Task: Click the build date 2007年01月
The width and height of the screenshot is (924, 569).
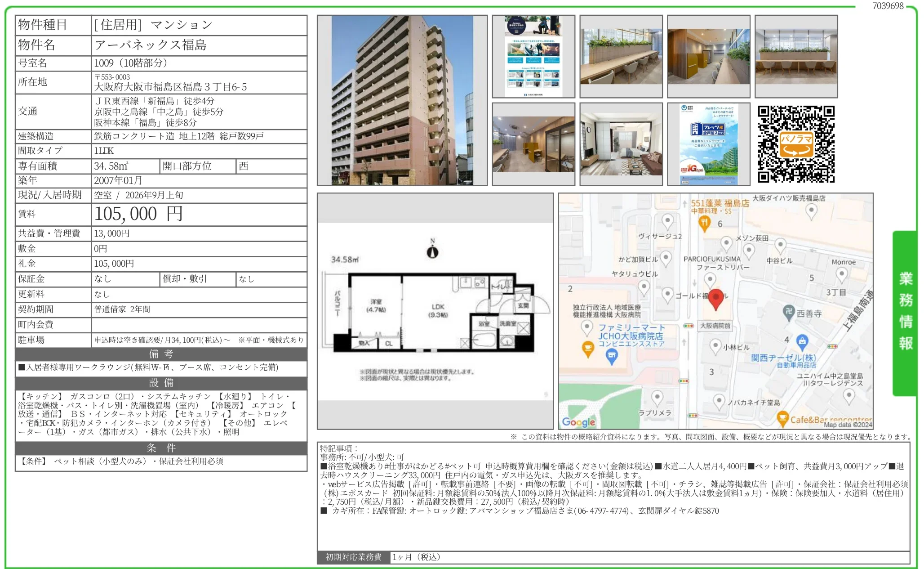Action: (x=118, y=180)
